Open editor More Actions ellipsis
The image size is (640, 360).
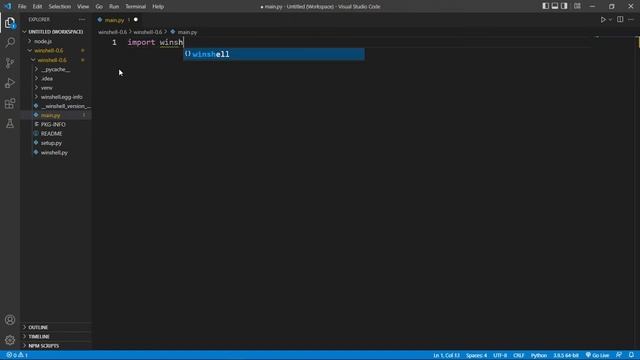tap(631, 20)
